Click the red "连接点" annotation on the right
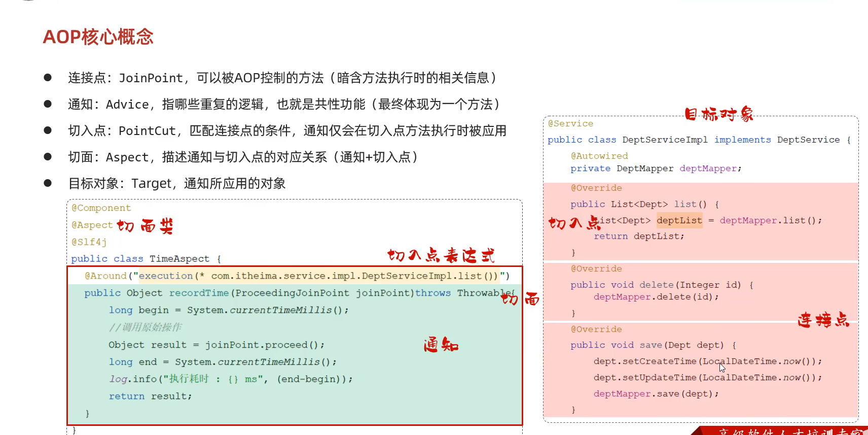This screenshot has height=435, width=868. pos(823,320)
